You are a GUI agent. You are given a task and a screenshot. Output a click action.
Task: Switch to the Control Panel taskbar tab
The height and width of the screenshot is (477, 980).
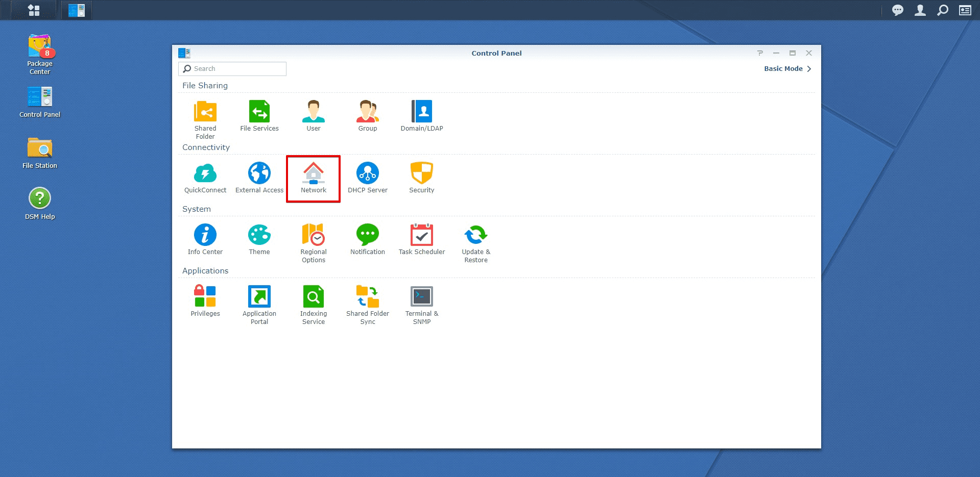tap(76, 10)
